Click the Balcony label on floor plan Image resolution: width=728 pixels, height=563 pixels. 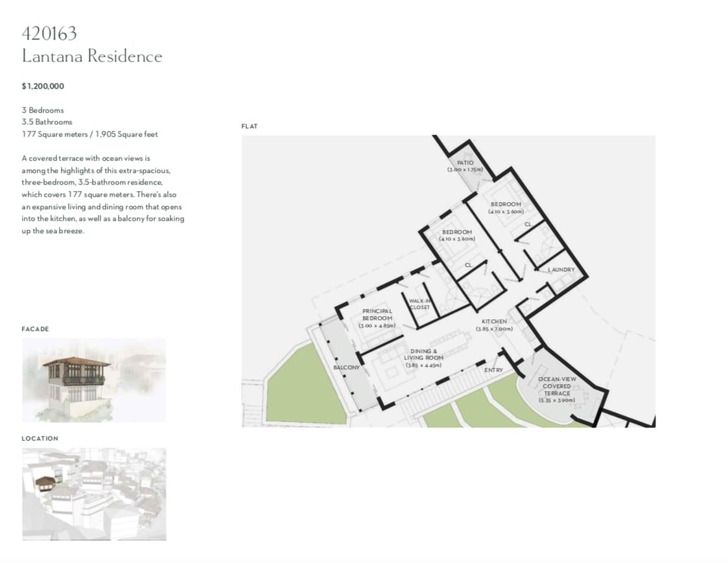346,367
